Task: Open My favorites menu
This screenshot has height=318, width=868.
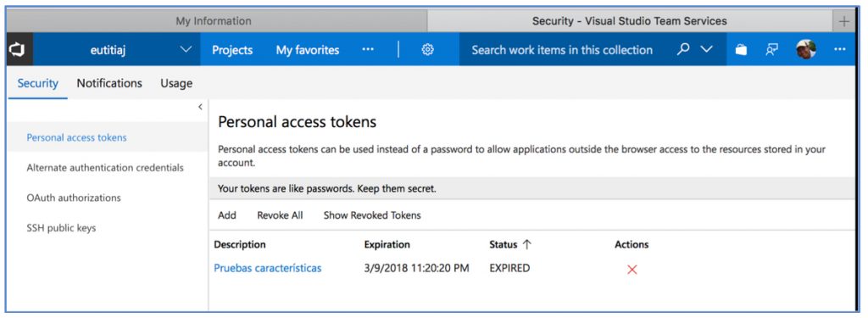Action: point(308,50)
